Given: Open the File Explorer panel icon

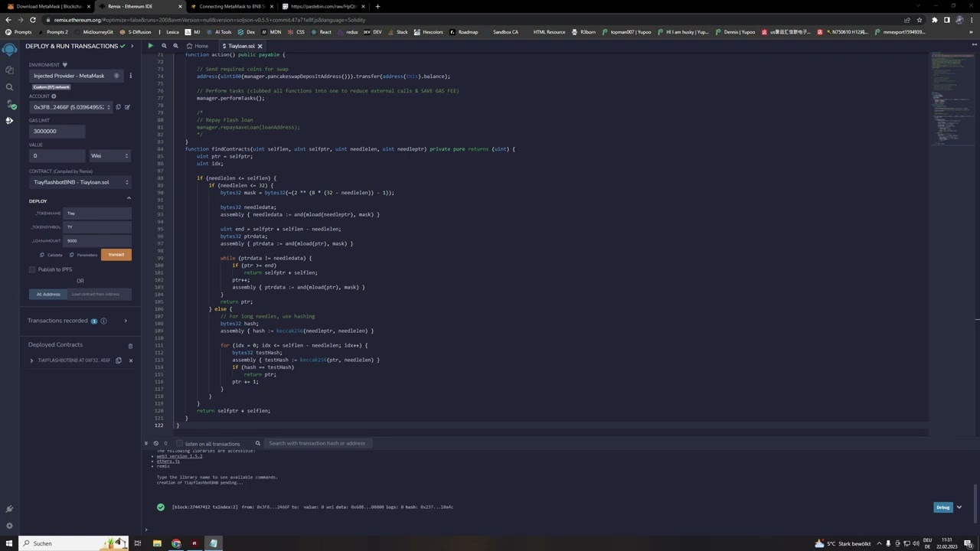Looking at the screenshot, I should (x=9, y=70).
